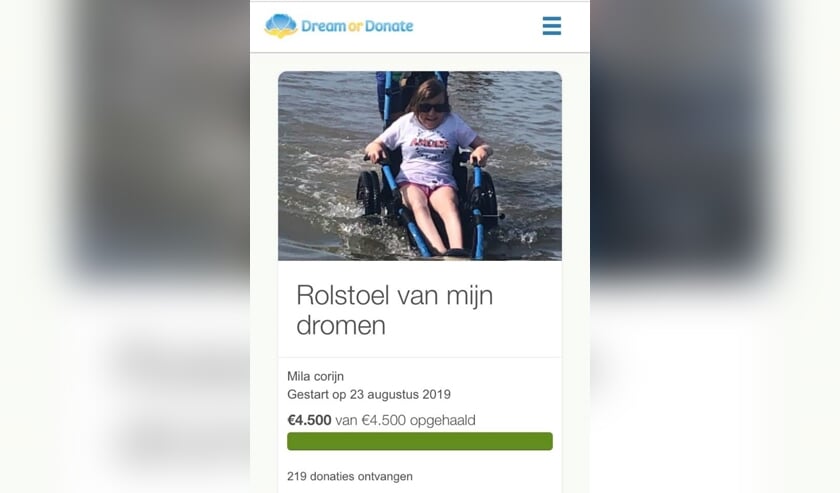
Task: Click the "van €4.500 opgehaald" goal text
Action: 405,420
